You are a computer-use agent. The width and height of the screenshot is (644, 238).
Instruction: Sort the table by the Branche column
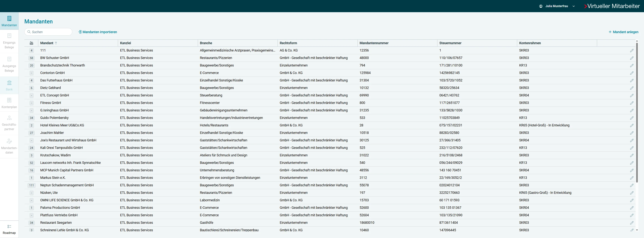206,43
